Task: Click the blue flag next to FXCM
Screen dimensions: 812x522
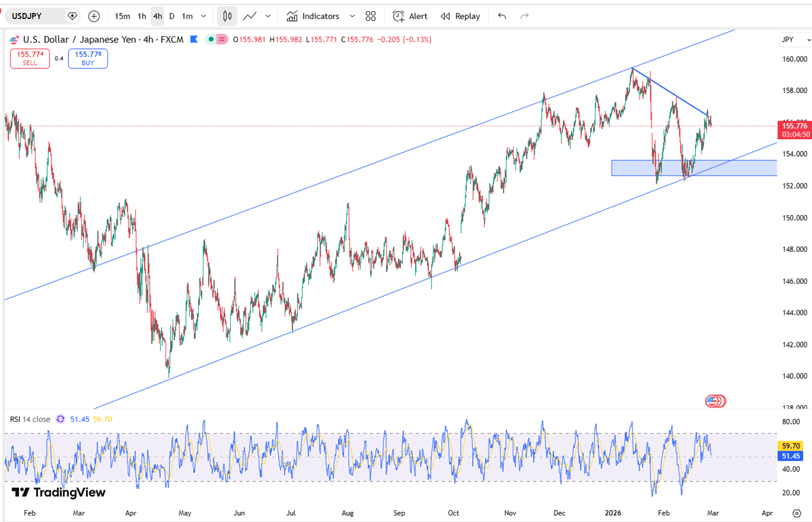Action: coord(194,39)
